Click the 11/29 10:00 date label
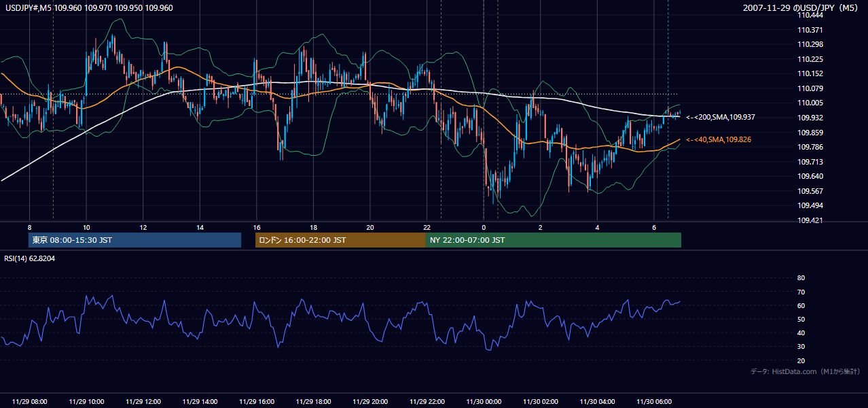The image size is (868, 408). pyautogui.click(x=86, y=402)
